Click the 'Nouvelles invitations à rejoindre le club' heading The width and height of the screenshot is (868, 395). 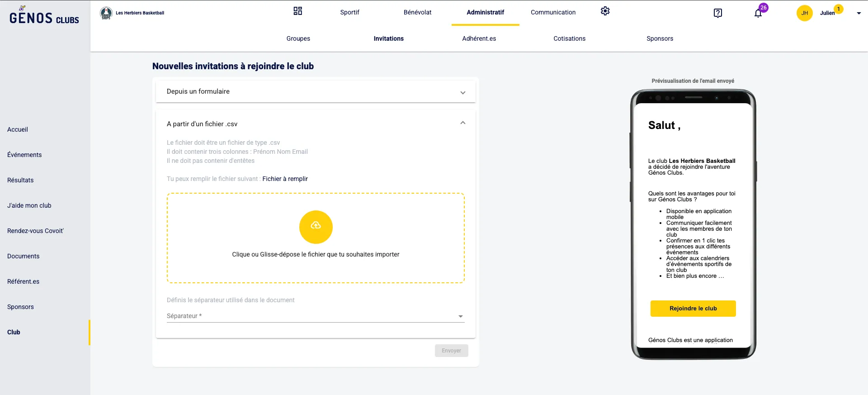point(233,66)
